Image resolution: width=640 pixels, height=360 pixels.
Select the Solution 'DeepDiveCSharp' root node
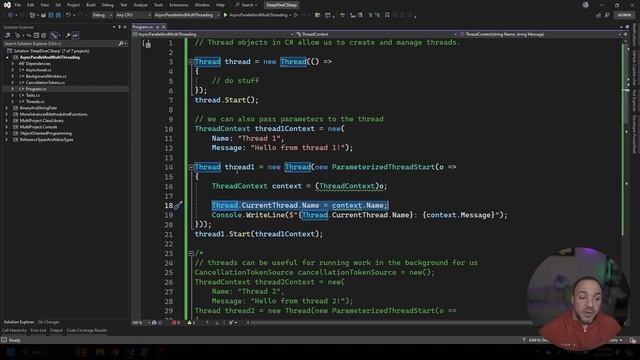tap(51, 51)
